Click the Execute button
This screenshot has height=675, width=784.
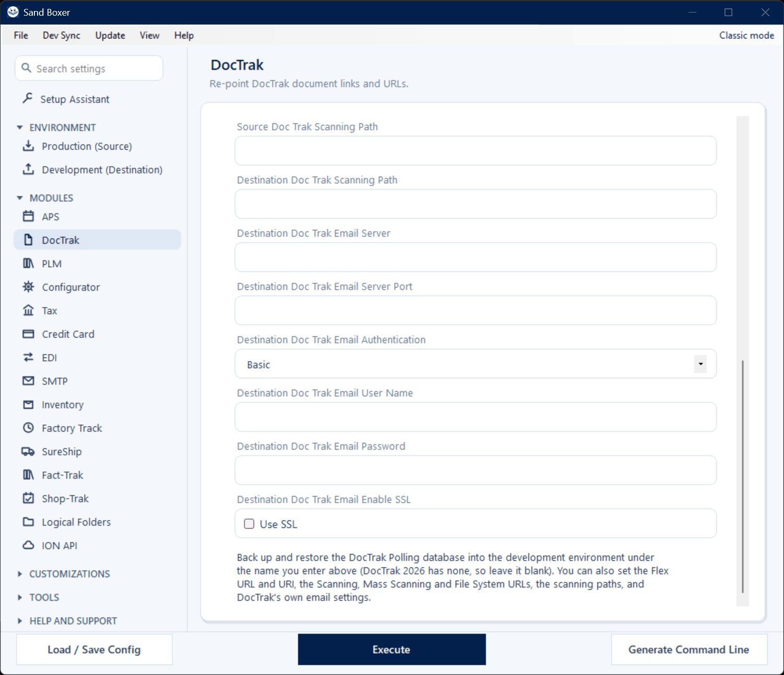coord(391,649)
